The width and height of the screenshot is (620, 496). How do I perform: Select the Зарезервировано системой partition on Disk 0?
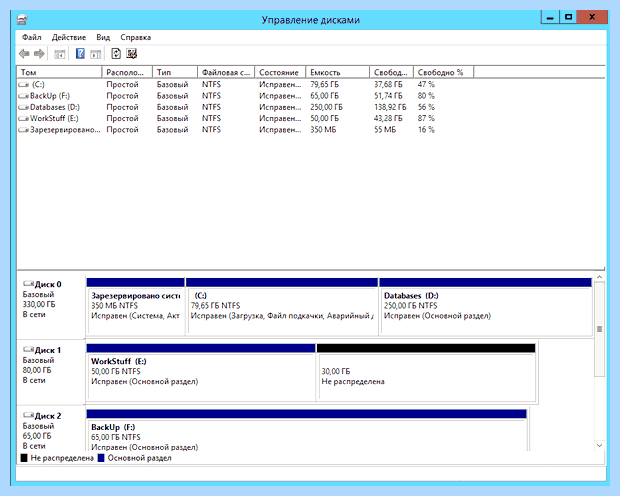click(135, 307)
